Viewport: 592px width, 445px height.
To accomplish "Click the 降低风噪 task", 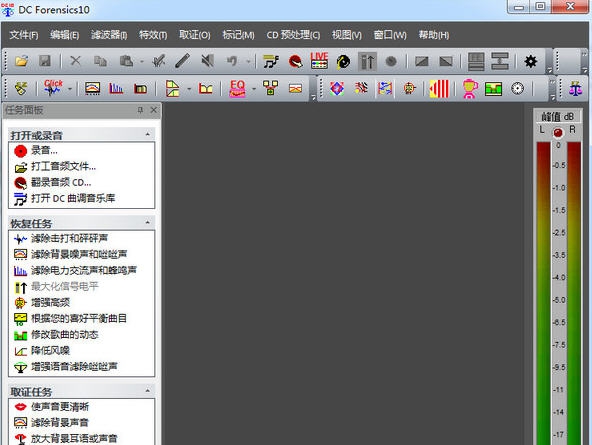I will tap(50, 351).
